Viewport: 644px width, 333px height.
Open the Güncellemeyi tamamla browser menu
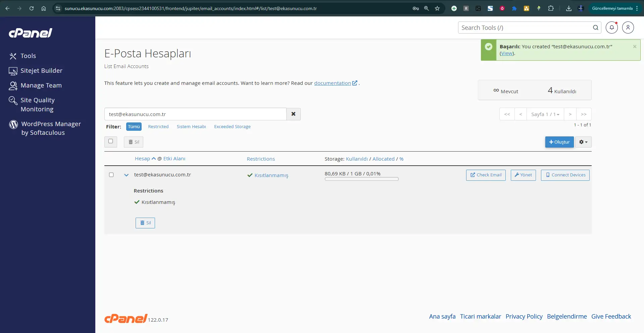(615, 8)
